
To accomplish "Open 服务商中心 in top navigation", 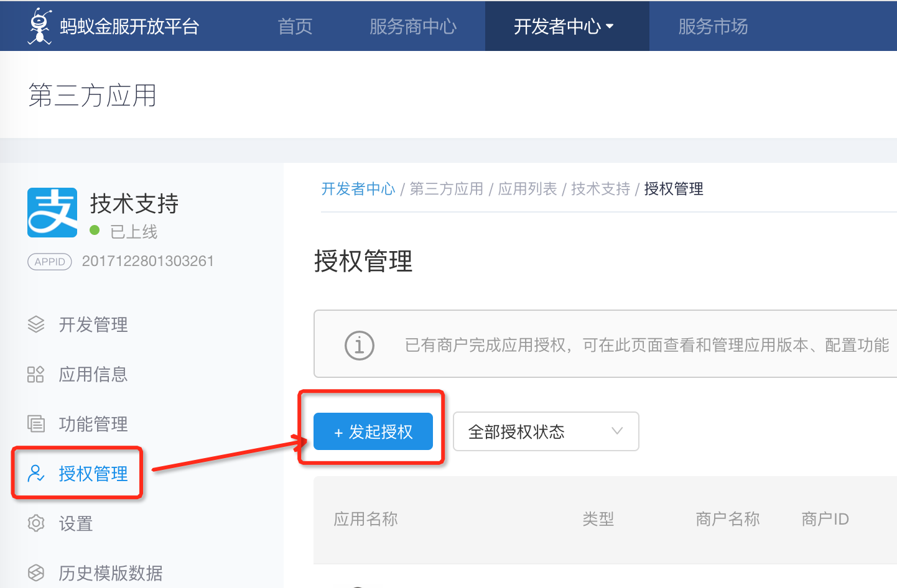I will [x=413, y=26].
